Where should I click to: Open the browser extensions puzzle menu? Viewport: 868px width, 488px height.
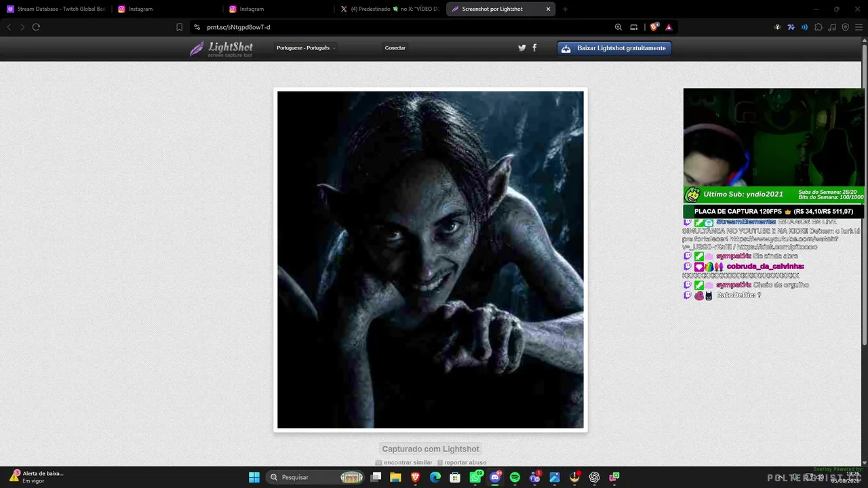coord(818,27)
